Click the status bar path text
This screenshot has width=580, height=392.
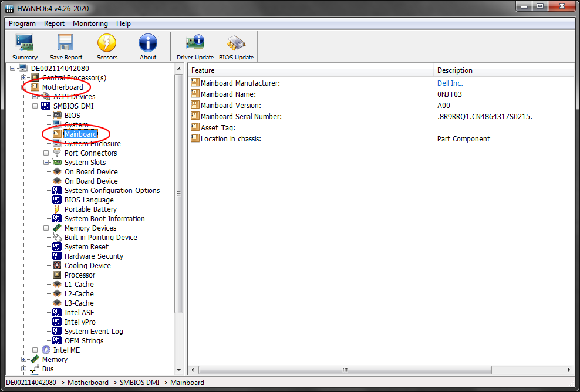(105, 383)
